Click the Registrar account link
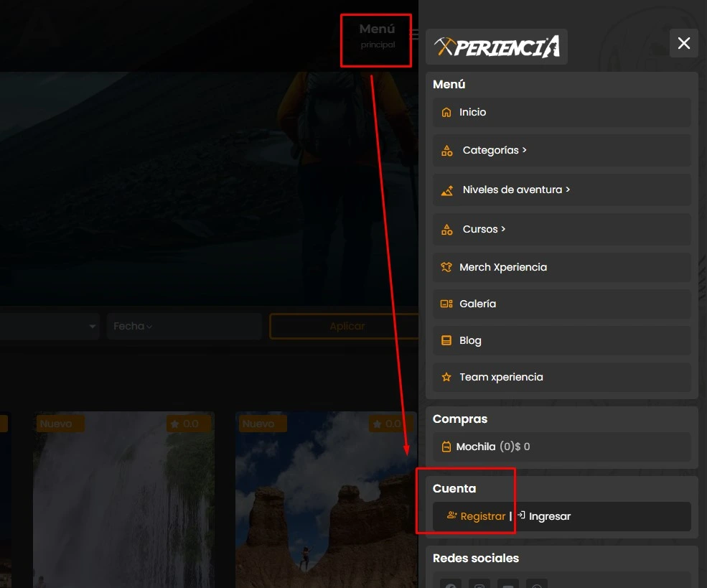The height and width of the screenshot is (588, 707). 482,516
